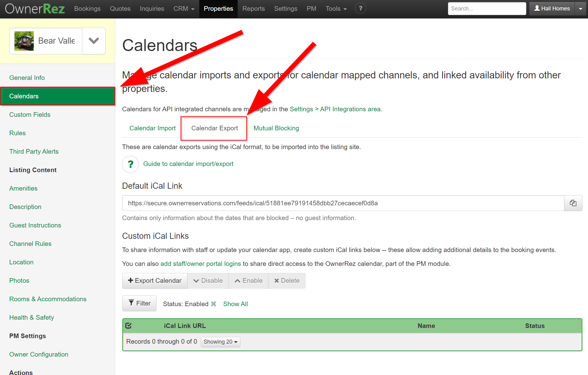Expand the property selector chevron
This screenshot has height=375, width=588.
click(94, 41)
